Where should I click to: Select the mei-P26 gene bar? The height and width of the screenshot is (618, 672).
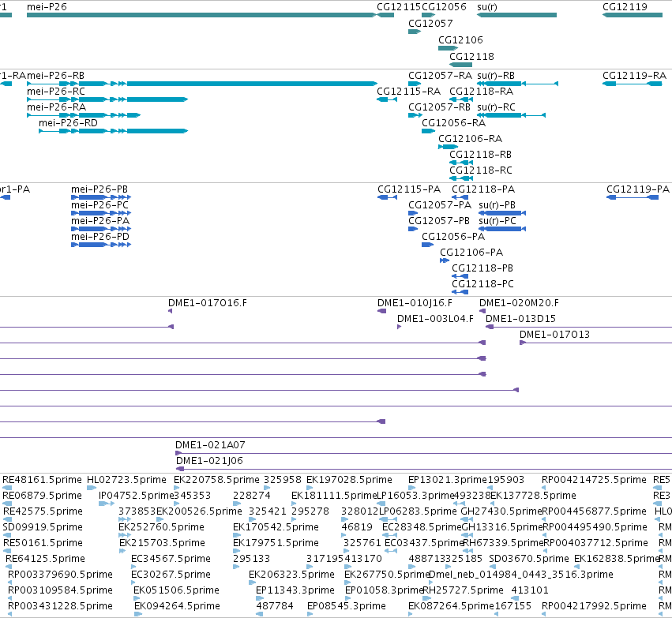[x=201, y=15]
